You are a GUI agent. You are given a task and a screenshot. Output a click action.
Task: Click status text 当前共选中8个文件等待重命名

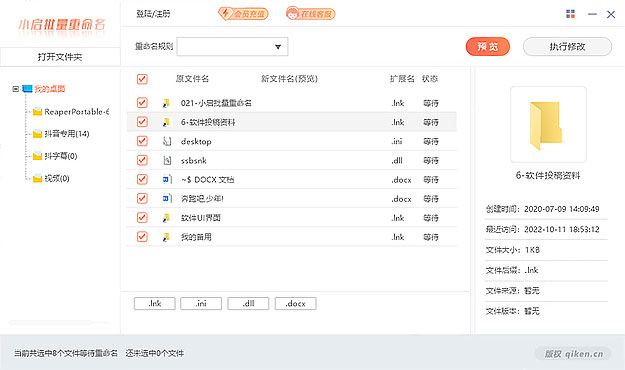click(66, 353)
